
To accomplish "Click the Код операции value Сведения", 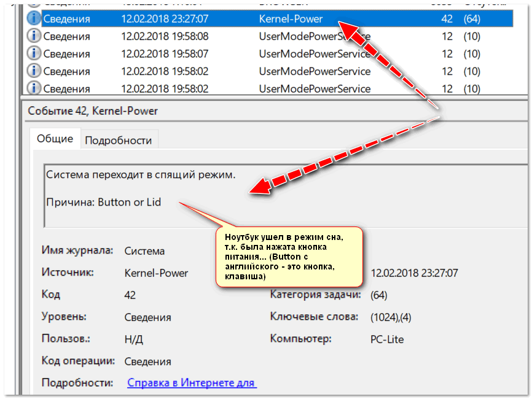I will 147,362.
